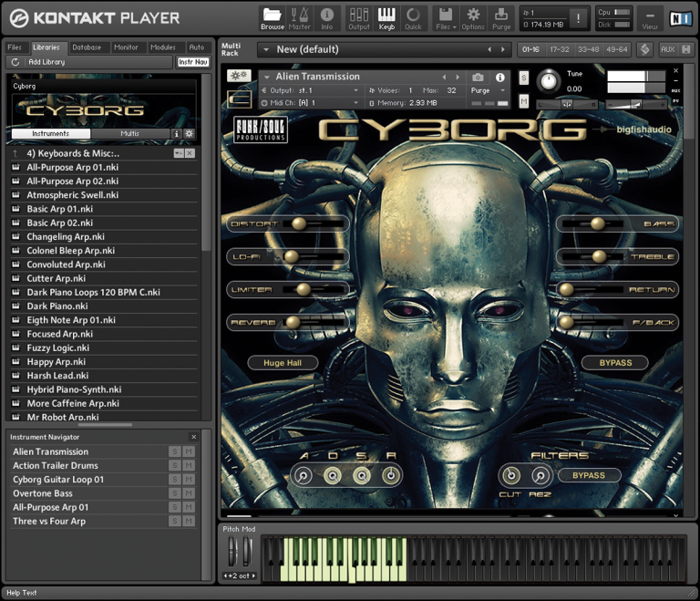
Task: Open the Master editor metronome icon
Action: (x=299, y=18)
